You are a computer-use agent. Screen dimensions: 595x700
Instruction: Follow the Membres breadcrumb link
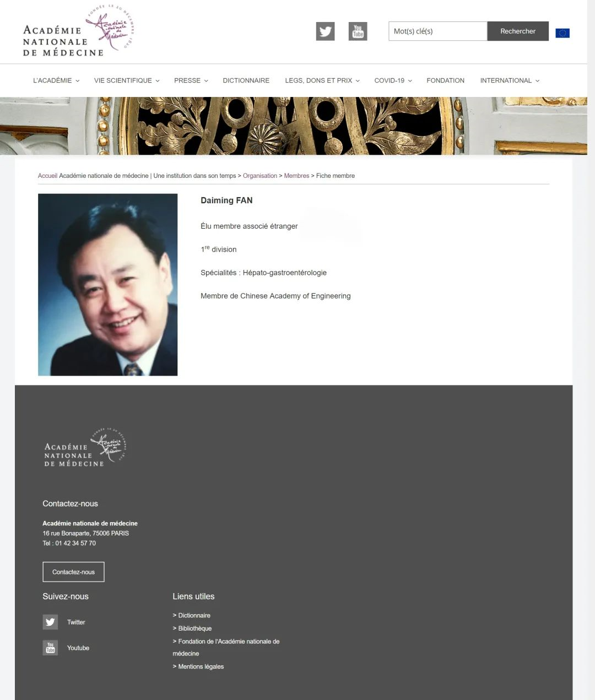point(296,176)
